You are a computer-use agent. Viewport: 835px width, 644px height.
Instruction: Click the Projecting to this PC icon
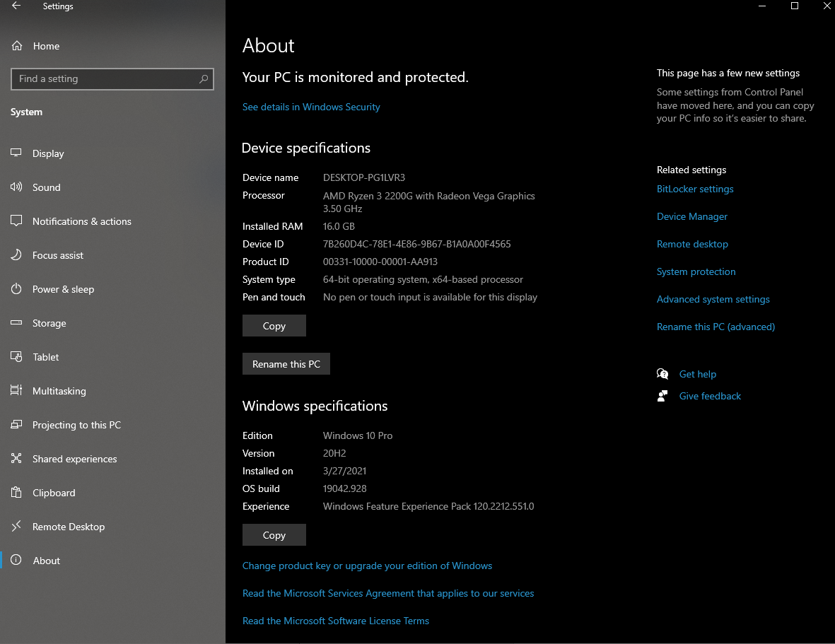[16, 425]
